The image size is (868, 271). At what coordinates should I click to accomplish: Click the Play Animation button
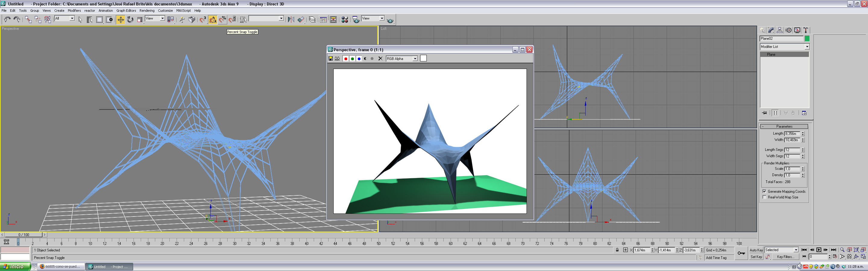[819, 250]
